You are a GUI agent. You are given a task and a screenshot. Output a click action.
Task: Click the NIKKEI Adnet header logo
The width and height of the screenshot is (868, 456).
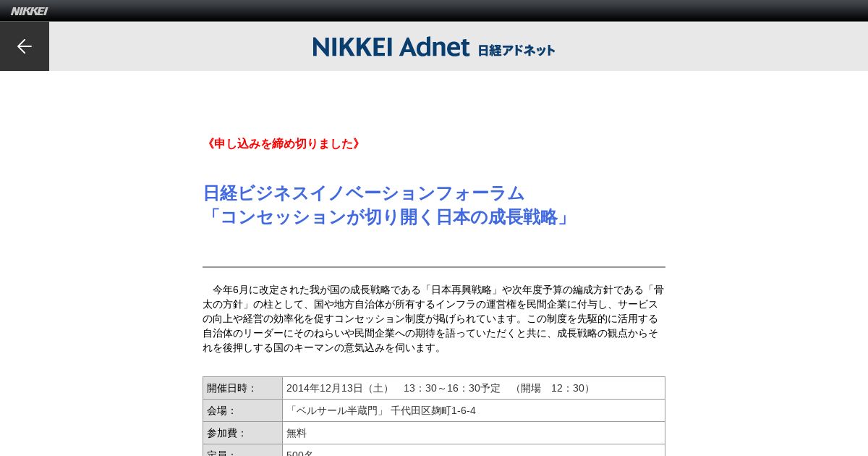point(434,47)
